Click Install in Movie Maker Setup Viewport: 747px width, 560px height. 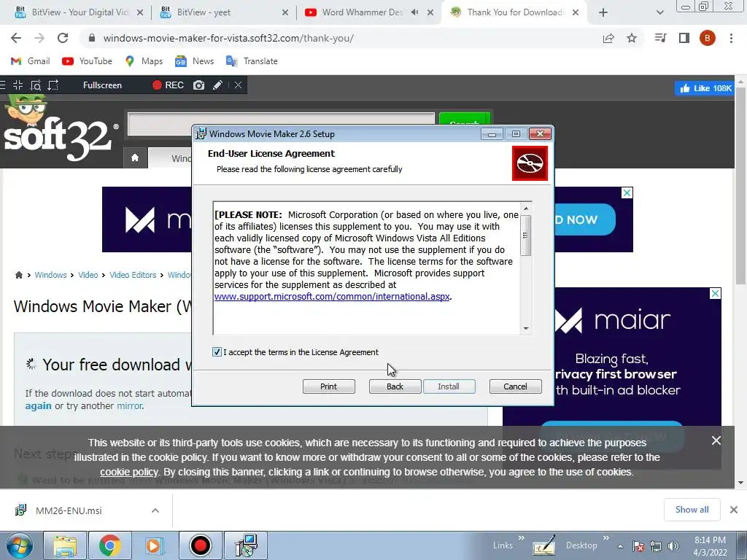(x=449, y=386)
